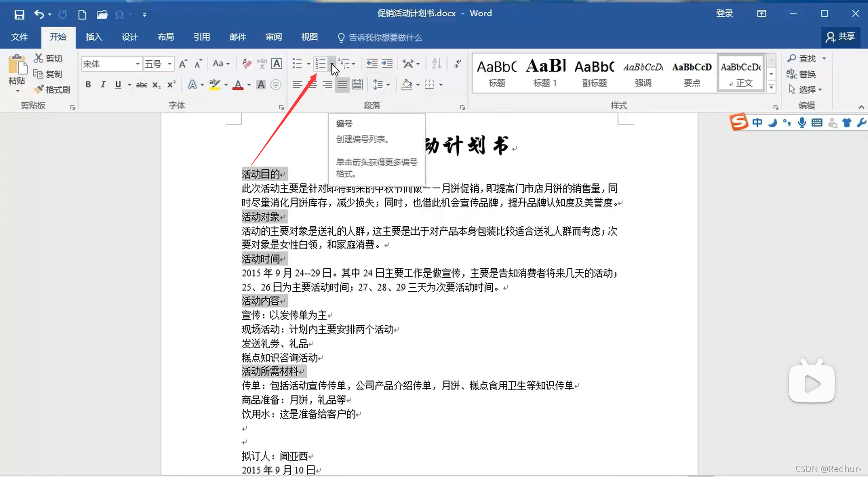Toggle strikethrough formatting
Viewport: 868px width, 477px height.
pos(141,84)
